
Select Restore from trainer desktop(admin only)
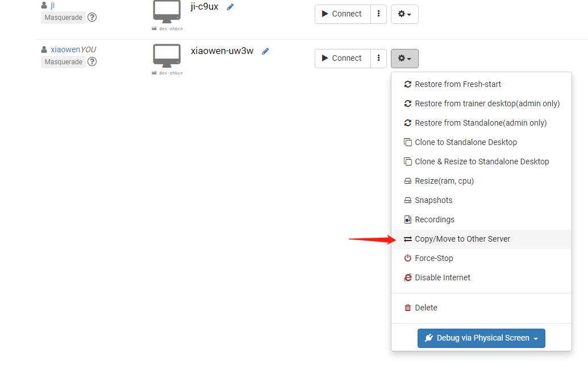point(481,103)
